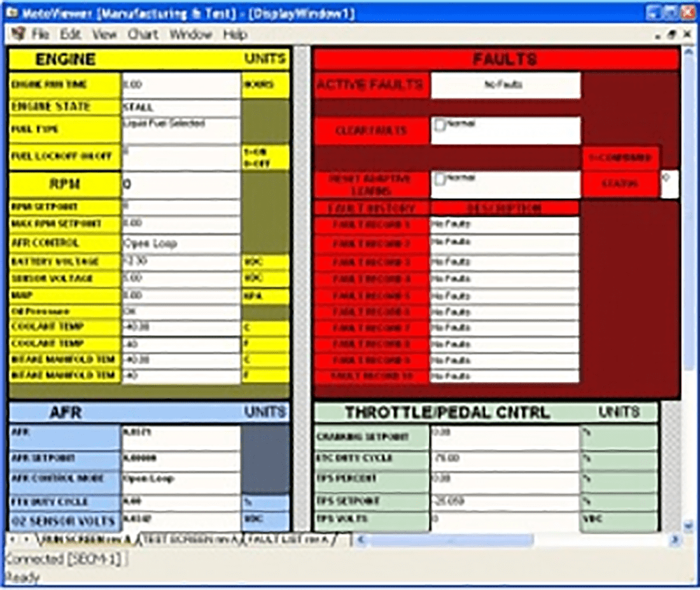Click the RPM Setpoint value field
The width and height of the screenshot is (700, 590).
(181, 206)
